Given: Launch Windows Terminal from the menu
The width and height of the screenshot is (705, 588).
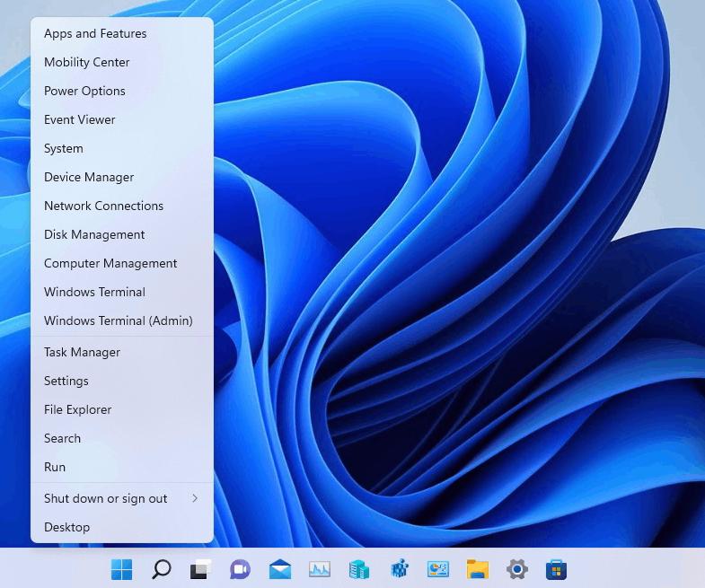Looking at the screenshot, I should pyautogui.click(x=122, y=293).
